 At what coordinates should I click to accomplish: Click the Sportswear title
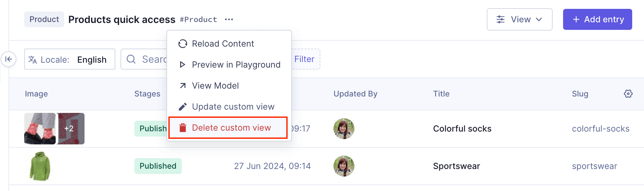pos(456,166)
